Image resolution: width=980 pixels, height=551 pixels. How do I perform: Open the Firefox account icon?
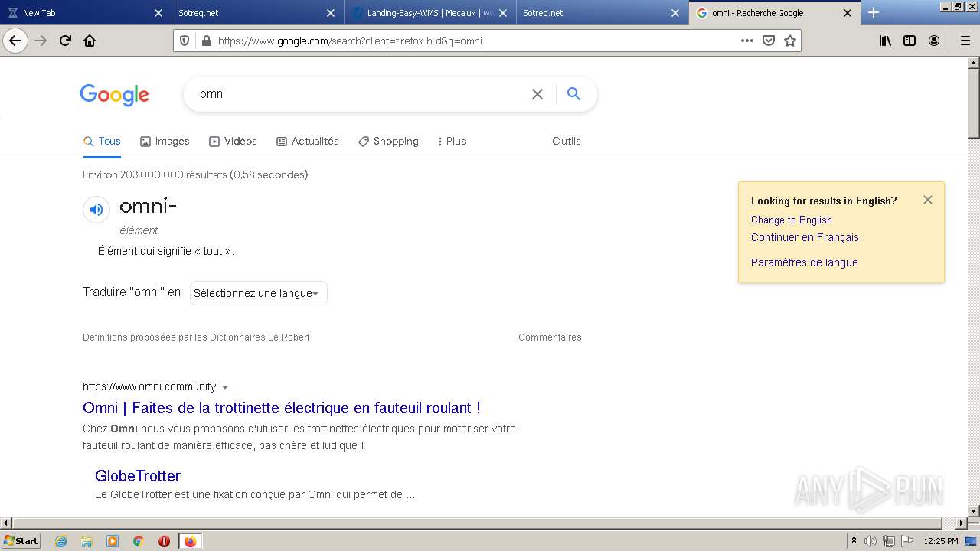(x=934, y=41)
